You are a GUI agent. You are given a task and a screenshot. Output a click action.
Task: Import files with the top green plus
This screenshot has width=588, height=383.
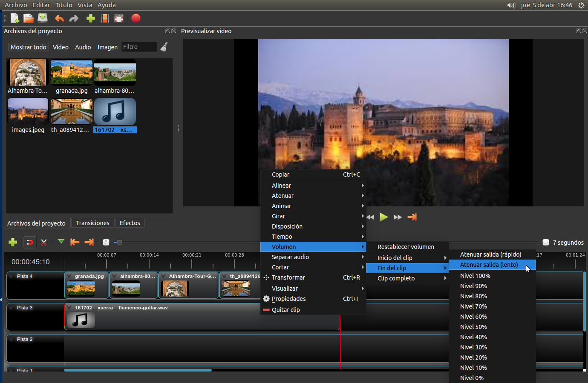[91, 18]
